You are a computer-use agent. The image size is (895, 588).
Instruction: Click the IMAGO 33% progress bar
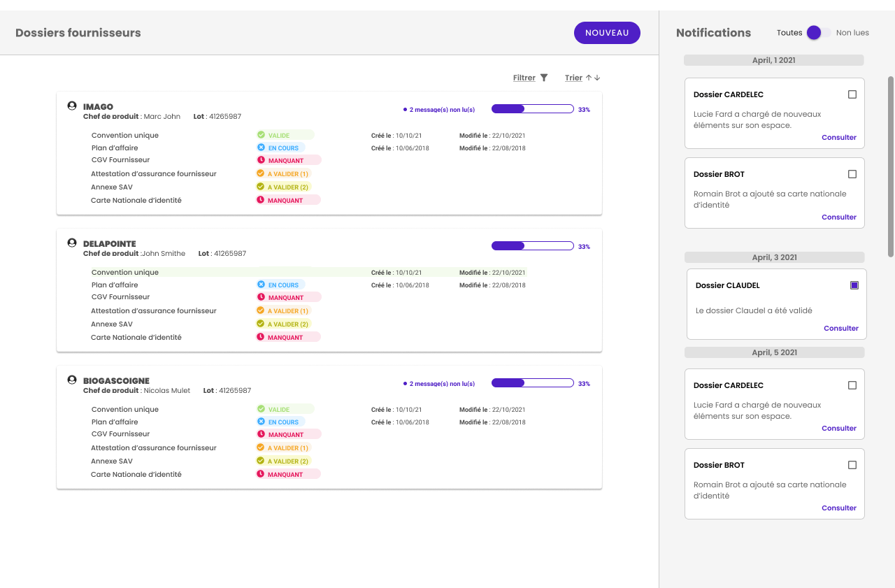[x=532, y=109]
